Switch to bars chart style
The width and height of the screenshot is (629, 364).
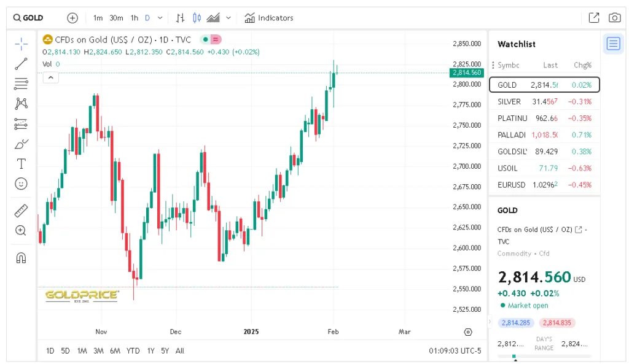[180, 18]
